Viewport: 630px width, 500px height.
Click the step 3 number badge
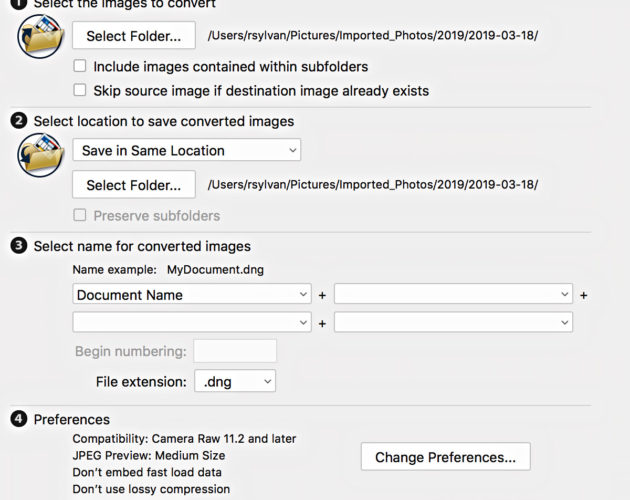tap(19, 246)
